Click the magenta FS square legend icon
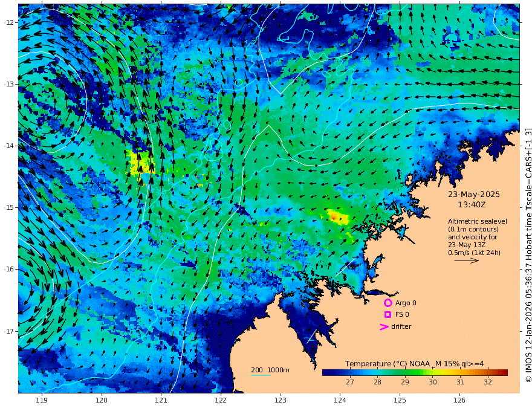The image size is (532, 411). [x=388, y=314]
